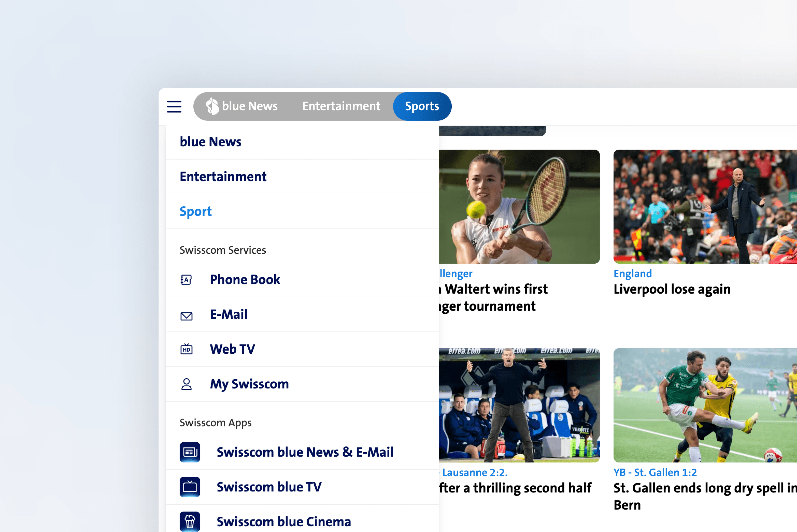Click the Swisscom Services section heading

pos(223,250)
